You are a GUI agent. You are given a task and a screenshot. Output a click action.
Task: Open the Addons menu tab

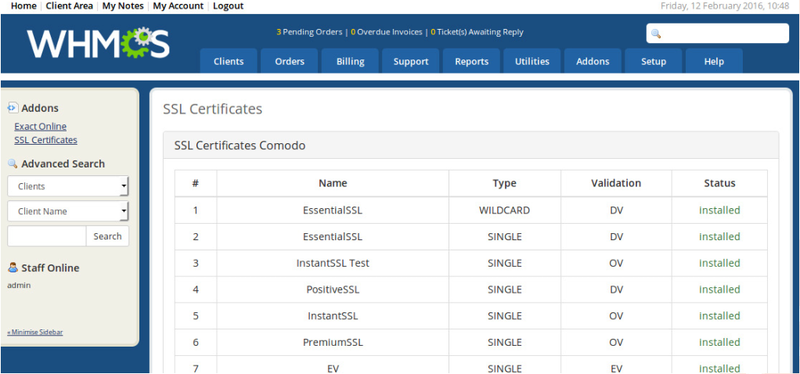click(x=593, y=61)
